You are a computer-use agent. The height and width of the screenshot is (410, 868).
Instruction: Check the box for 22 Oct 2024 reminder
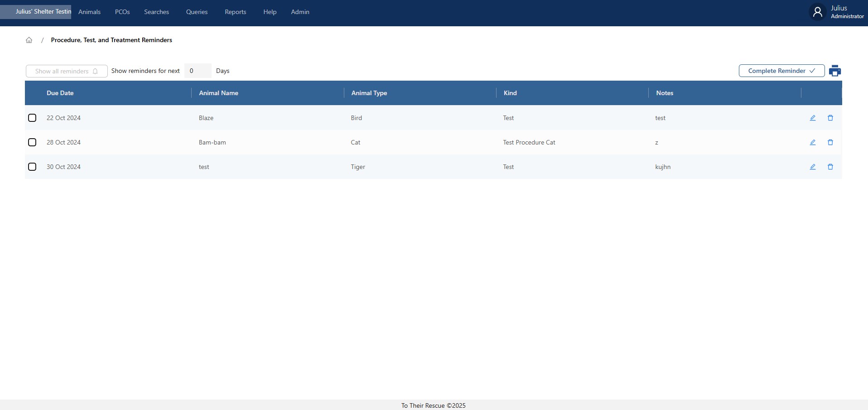tap(32, 118)
